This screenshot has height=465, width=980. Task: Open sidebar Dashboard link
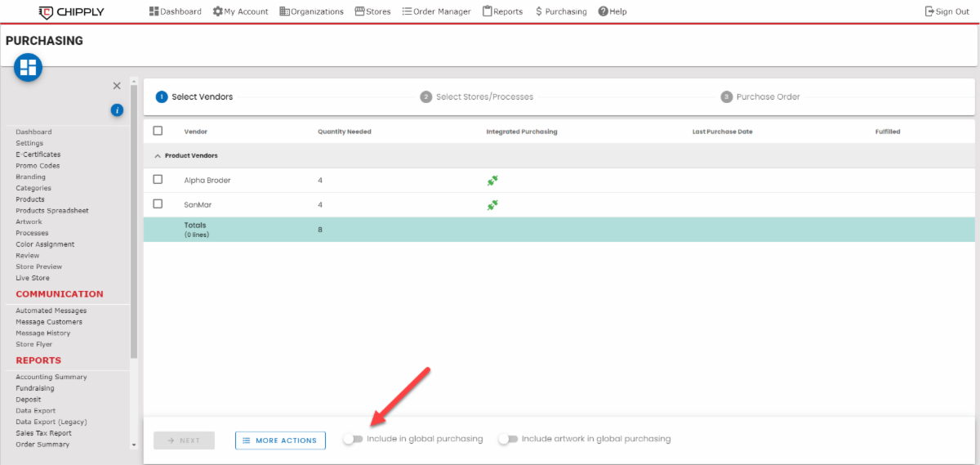coord(33,132)
